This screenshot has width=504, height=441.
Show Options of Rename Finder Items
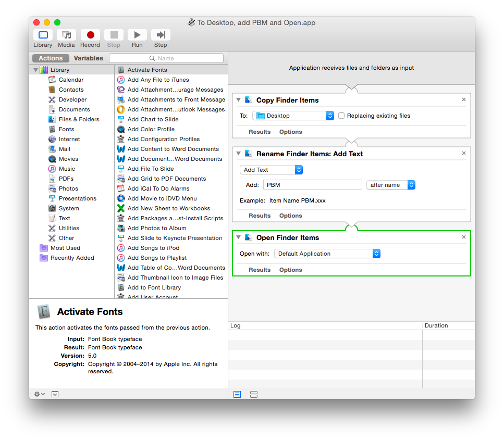click(x=291, y=216)
